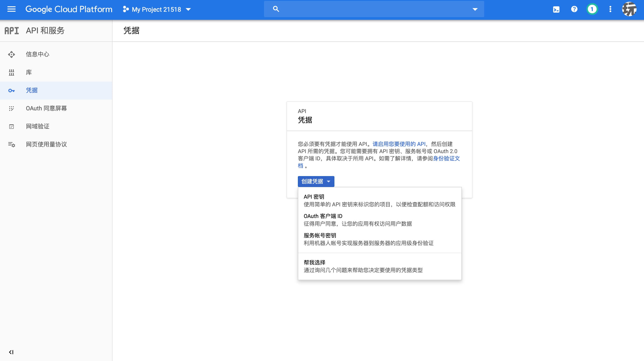Select 凭据 credentials in sidebar
This screenshot has width=644, height=361.
56,90
